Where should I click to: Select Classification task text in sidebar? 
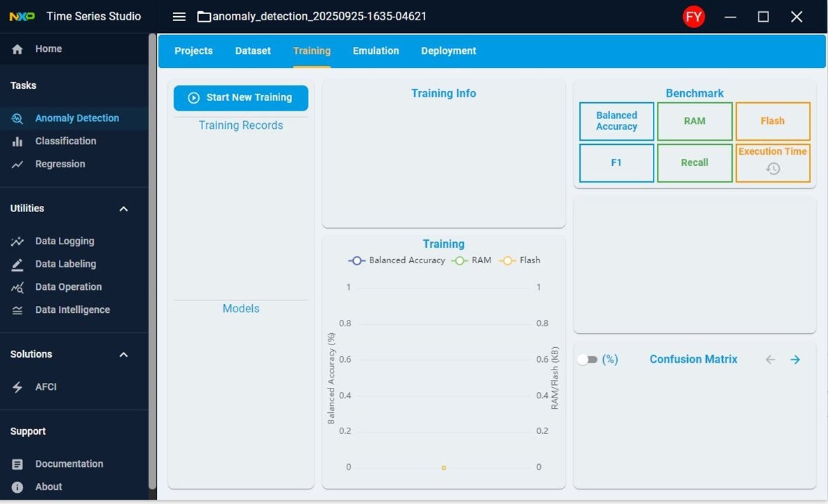[x=66, y=141]
